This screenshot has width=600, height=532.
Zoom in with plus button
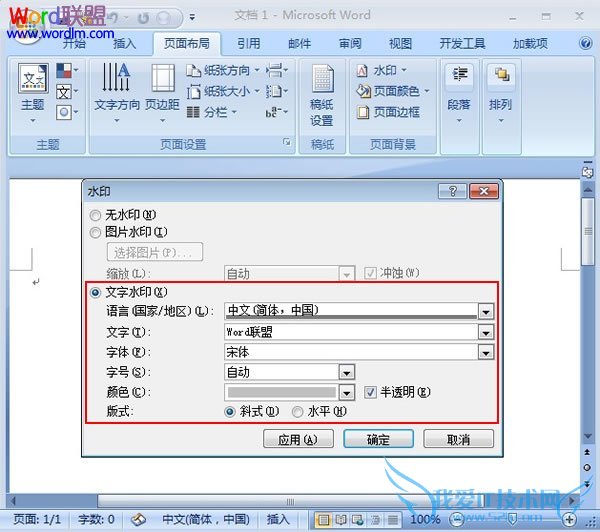click(569, 519)
